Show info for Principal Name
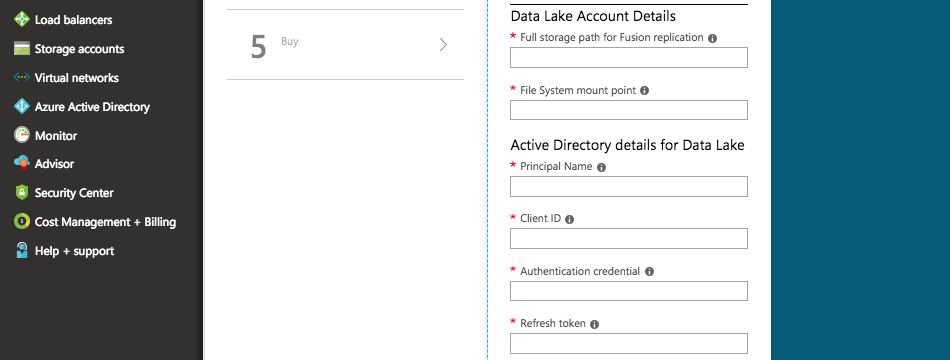 (x=601, y=167)
